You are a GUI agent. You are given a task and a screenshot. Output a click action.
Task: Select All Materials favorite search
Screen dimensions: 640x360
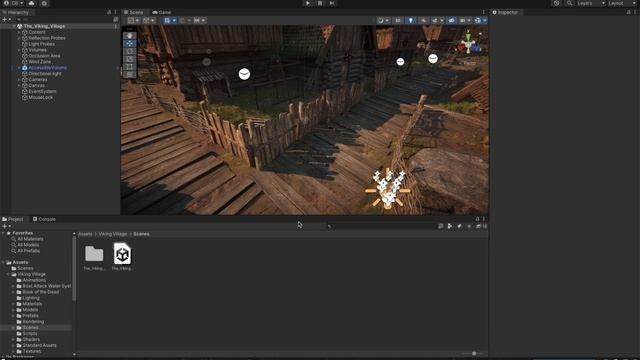pos(30,239)
